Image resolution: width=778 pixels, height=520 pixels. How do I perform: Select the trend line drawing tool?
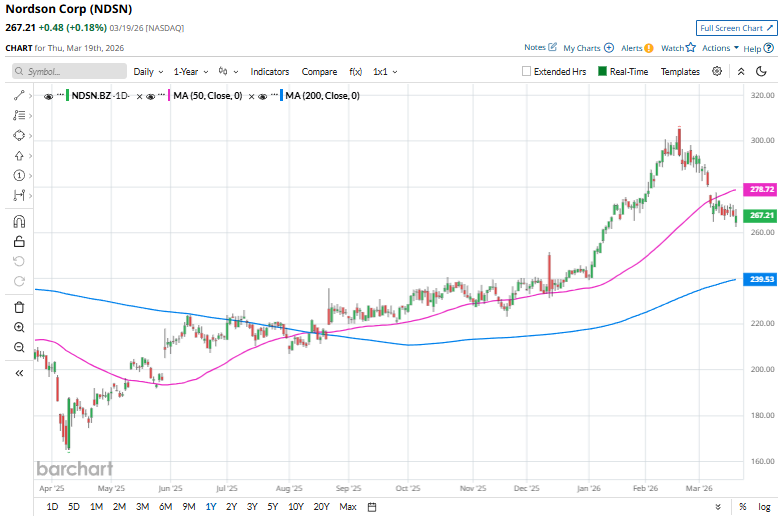click(x=19, y=95)
